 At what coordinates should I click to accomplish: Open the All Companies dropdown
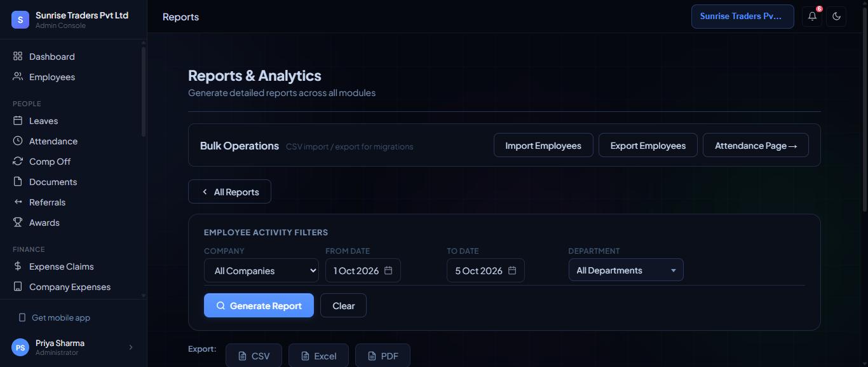pyautogui.click(x=261, y=270)
